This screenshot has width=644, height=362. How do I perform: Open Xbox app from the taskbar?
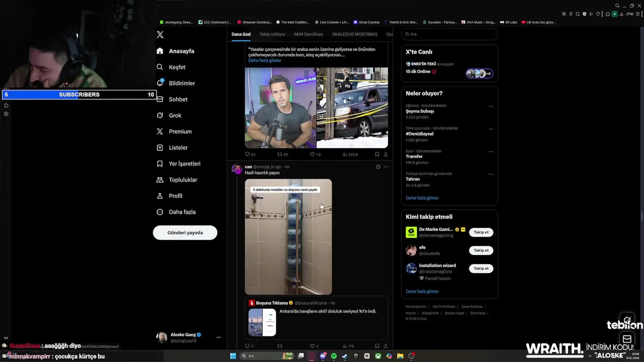(x=378, y=356)
